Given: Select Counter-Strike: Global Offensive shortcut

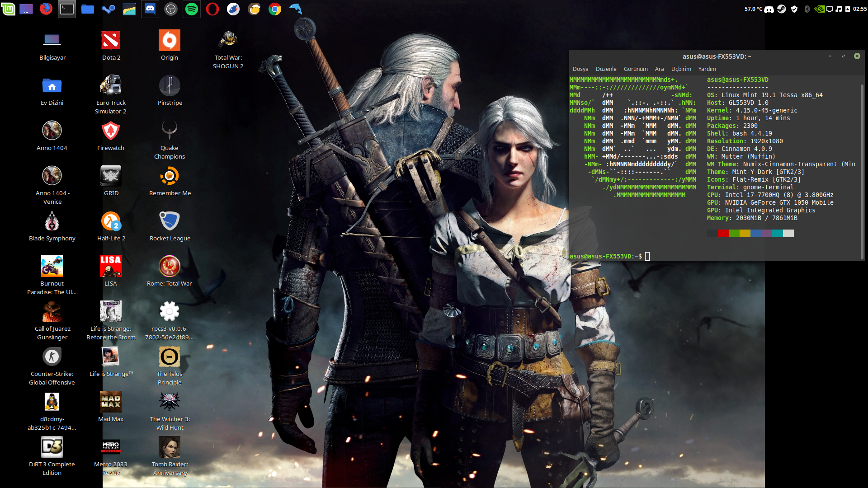Looking at the screenshot, I should (52, 366).
